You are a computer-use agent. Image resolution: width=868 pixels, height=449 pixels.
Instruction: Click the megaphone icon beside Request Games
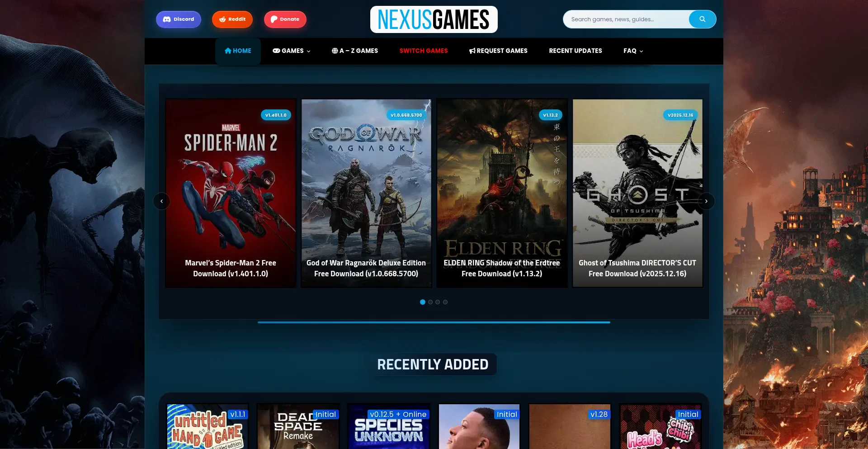click(472, 51)
